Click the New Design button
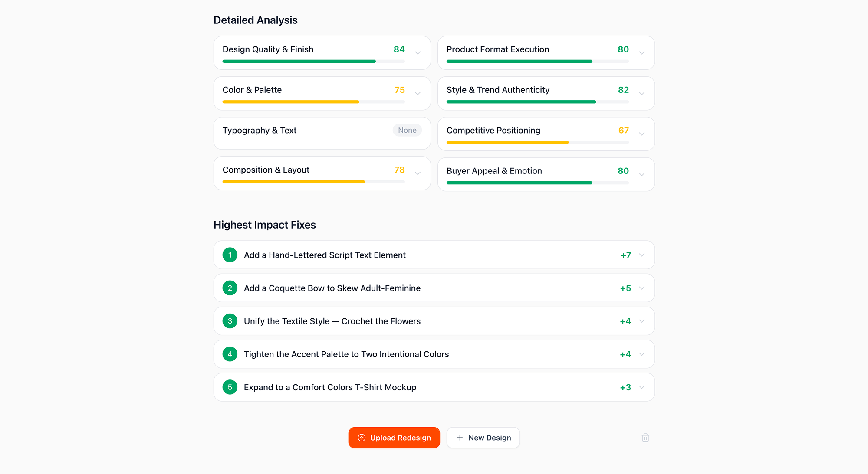 point(483,438)
